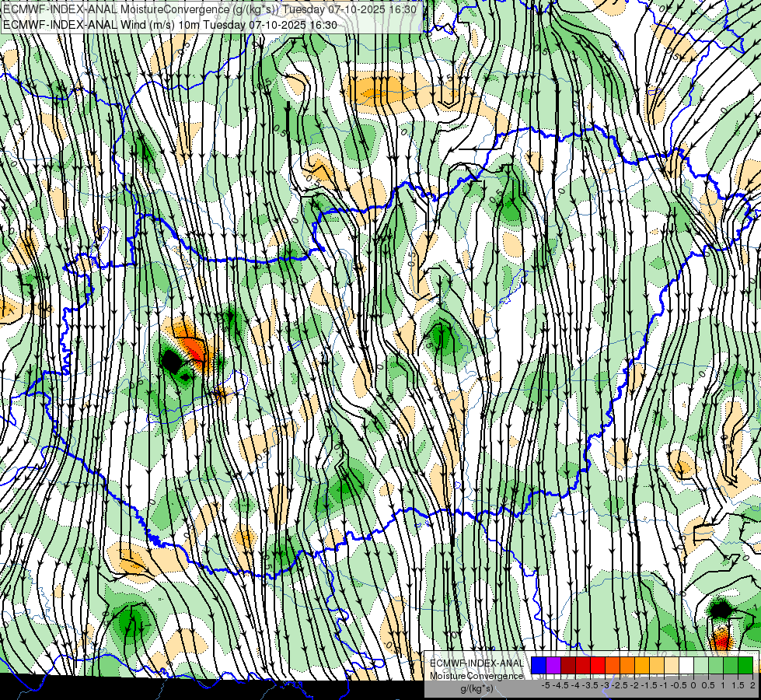Click the purple legend swatch
This screenshot has width=761, height=700.
pos(553,666)
